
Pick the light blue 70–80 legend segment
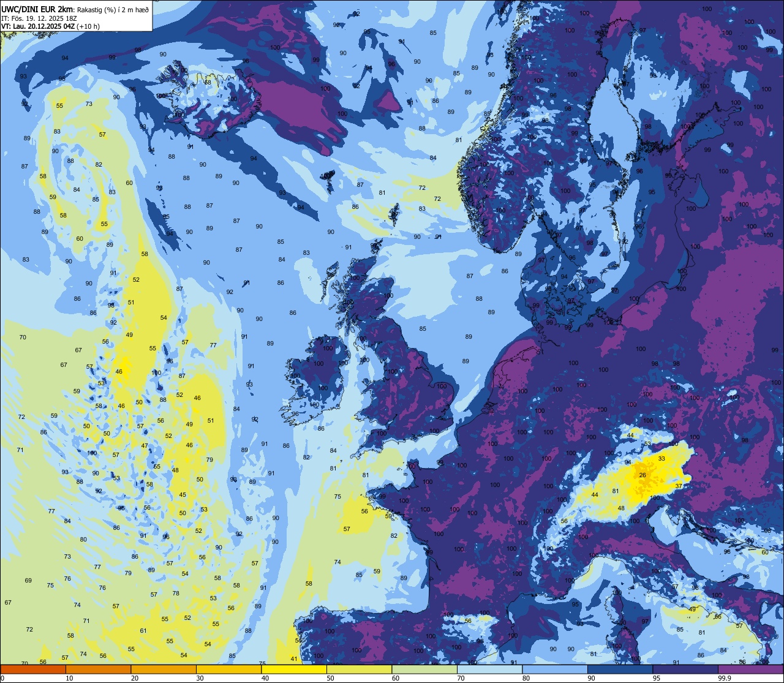point(489,669)
